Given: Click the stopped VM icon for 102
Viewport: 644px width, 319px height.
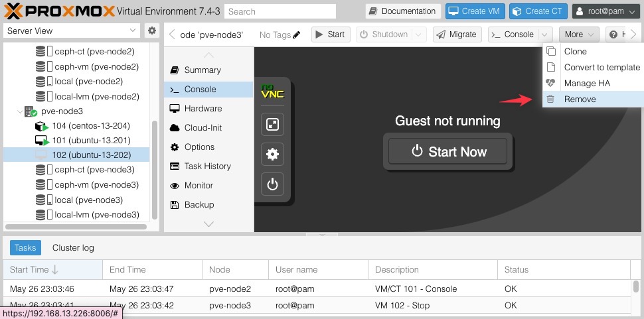Looking at the screenshot, I should pyautogui.click(x=41, y=155).
